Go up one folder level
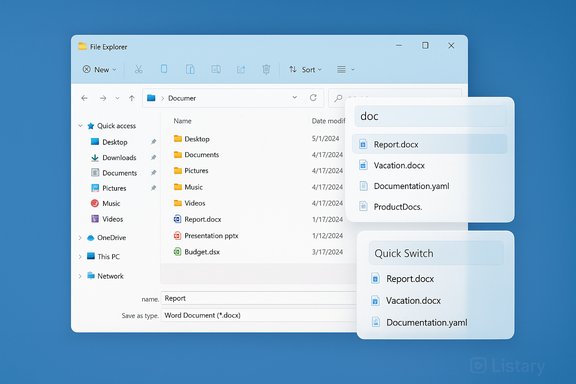576x384 pixels. (132, 98)
